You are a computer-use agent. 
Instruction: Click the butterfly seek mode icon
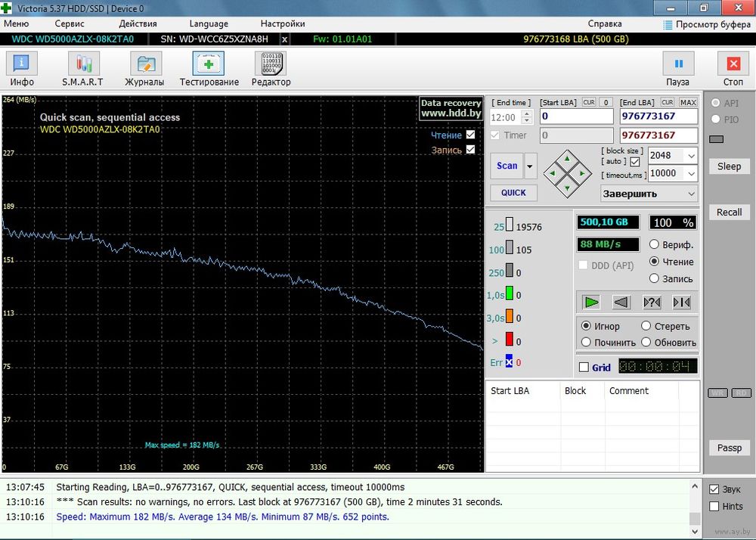(682, 303)
